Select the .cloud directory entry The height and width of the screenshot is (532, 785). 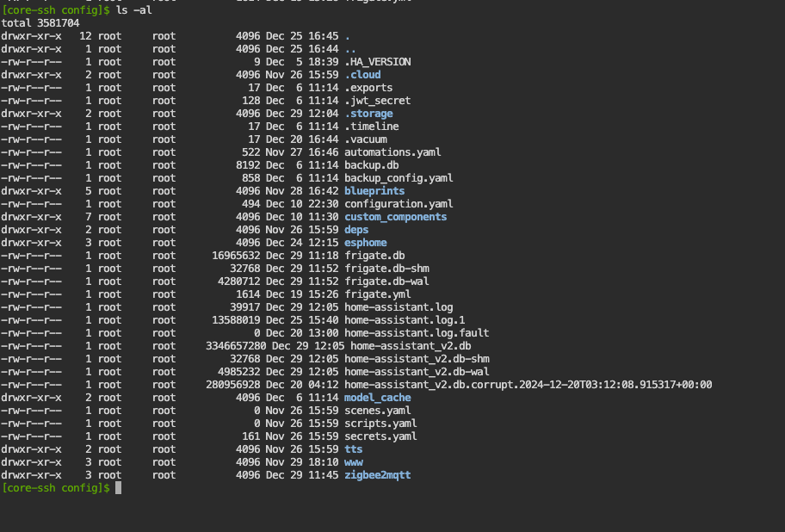(x=362, y=75)
